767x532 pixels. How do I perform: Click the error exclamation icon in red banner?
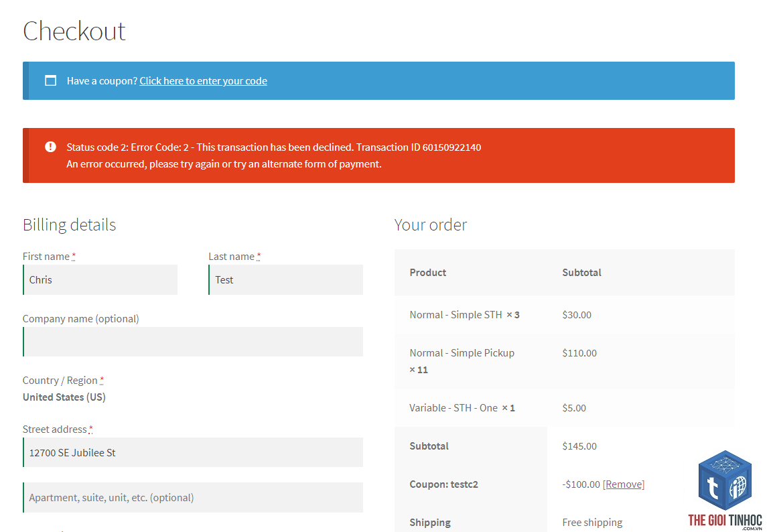click(50, 147)
